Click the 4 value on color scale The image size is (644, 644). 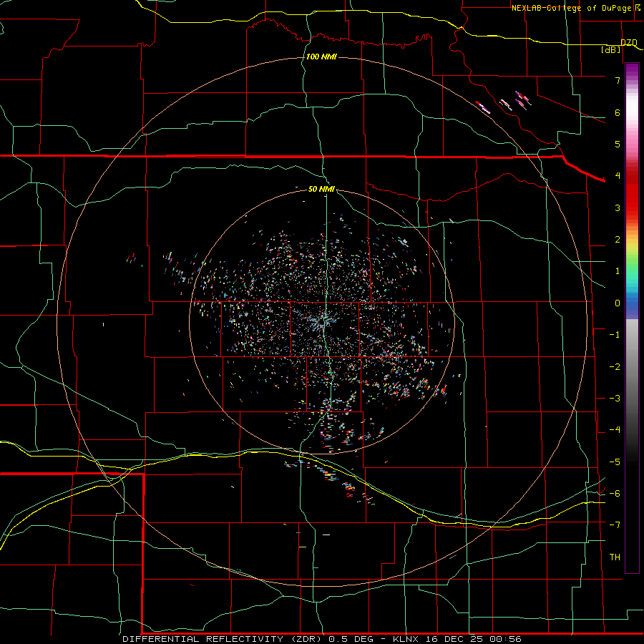click(x=618, y=176)
